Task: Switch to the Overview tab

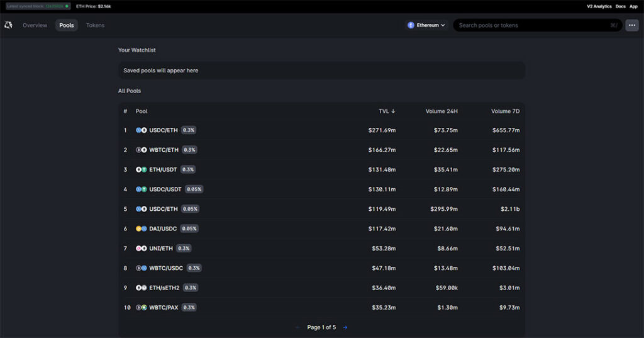Action: (x=35, y=25)
